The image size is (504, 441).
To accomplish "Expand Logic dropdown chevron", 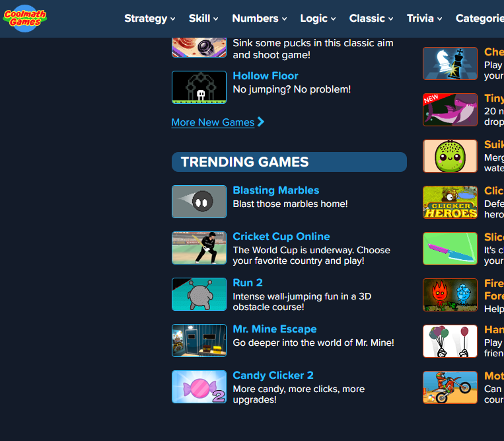I will point(334,19).
